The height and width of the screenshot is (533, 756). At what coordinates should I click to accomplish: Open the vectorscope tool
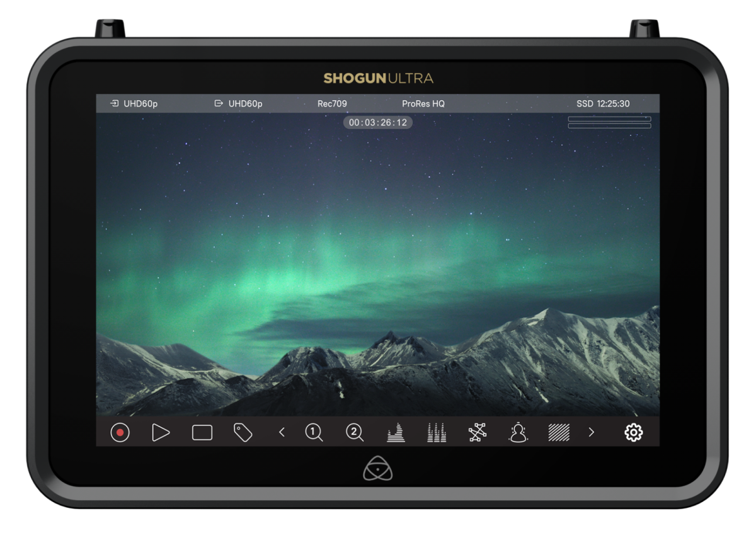pos(478,432)
